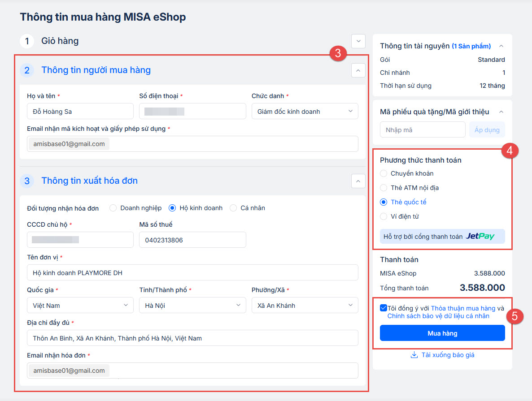The image size is (532, 401).
Task: Collapse the Thông tin tài nguyên panel
Action: pos(501,46)
